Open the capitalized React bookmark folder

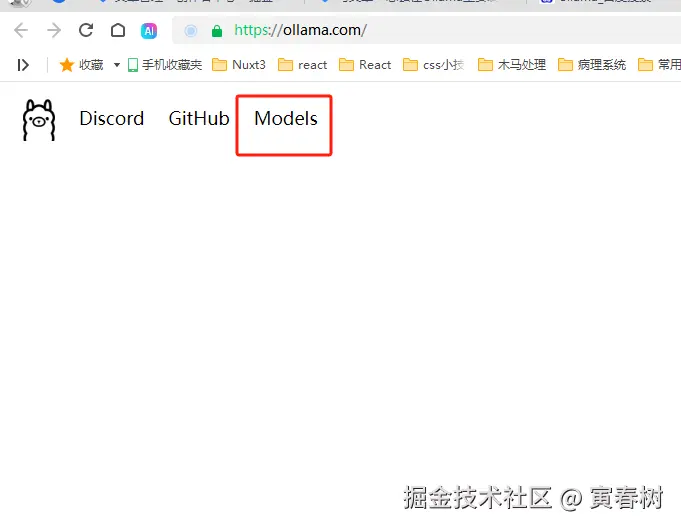[365, 65]
